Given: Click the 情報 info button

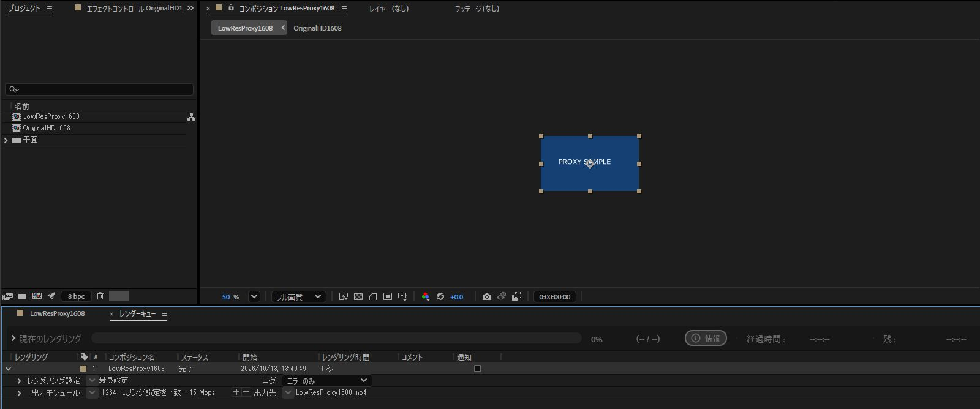Looking at the screenshot, I should 706,338.
